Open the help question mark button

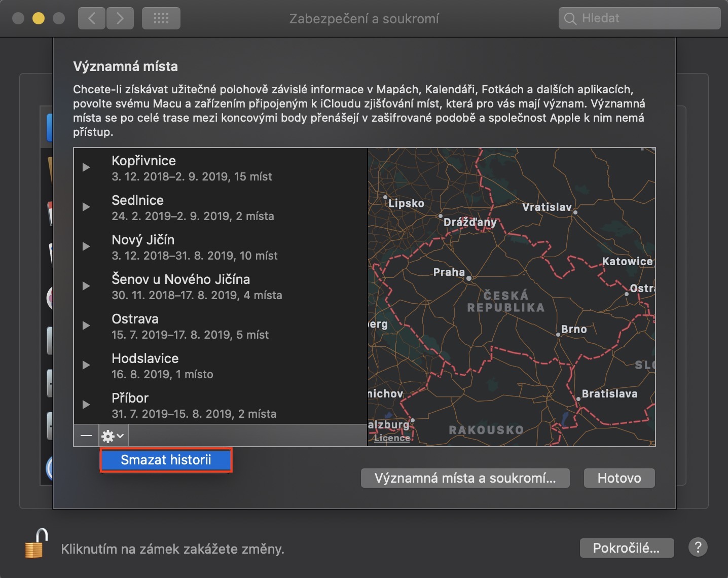[x=698, y=548]
